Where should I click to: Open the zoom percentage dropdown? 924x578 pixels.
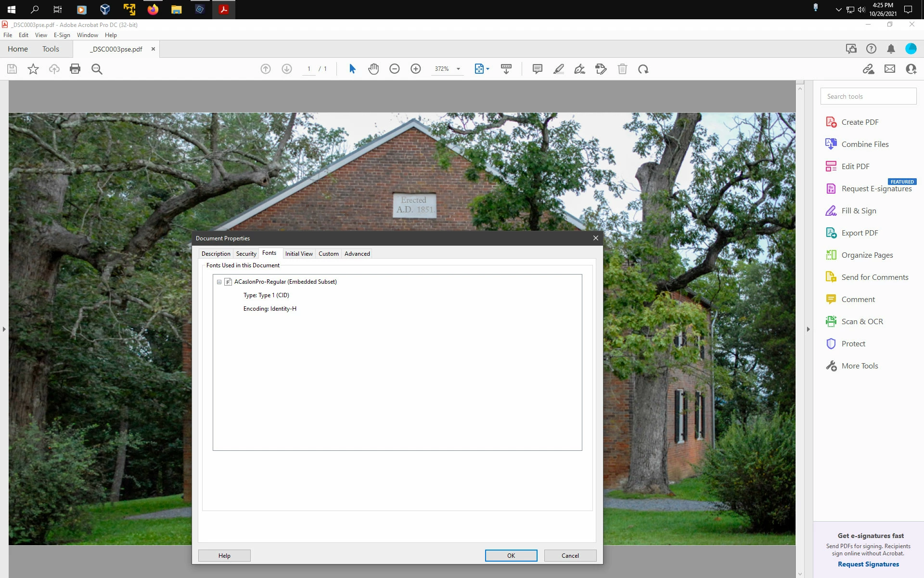pos(458,69)
